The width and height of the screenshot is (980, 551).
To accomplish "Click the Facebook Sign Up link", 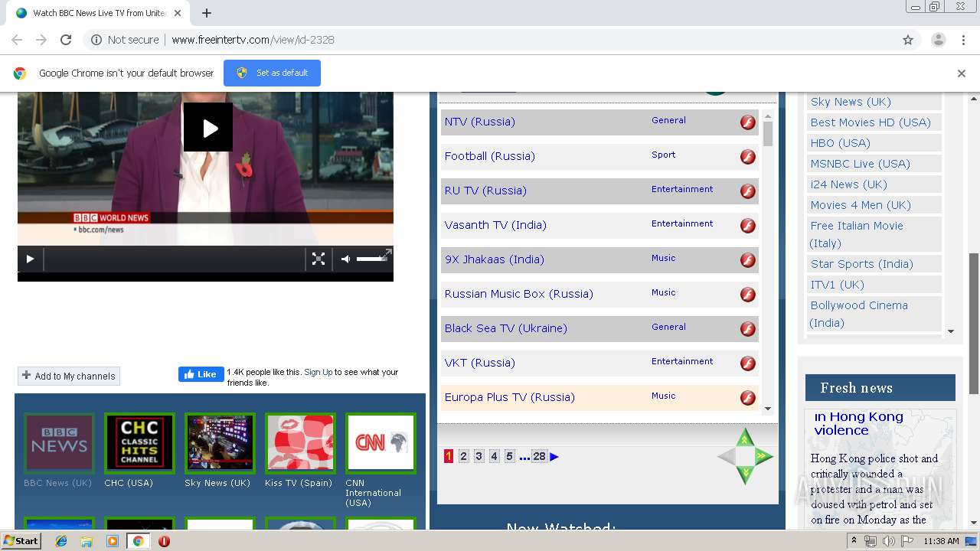I will coord(318,372).
